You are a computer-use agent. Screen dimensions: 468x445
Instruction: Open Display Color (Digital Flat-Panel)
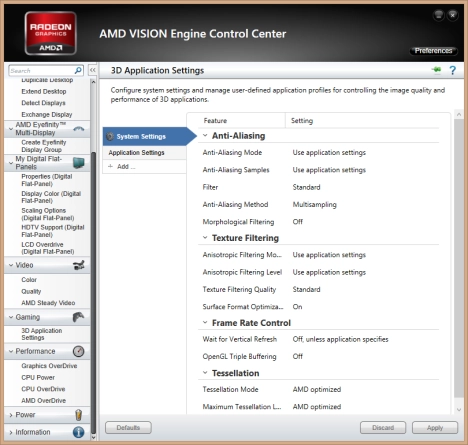tap(51, 197)
